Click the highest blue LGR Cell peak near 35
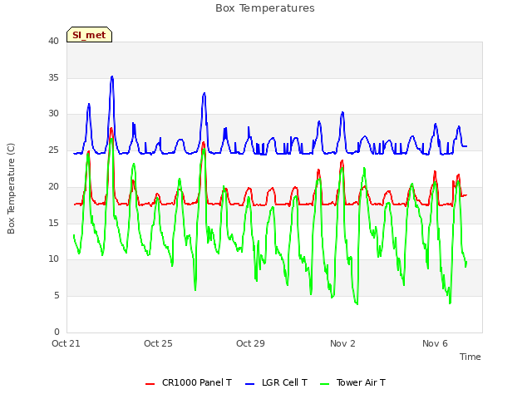Viewport: 532px width, 399px height. 112,77
